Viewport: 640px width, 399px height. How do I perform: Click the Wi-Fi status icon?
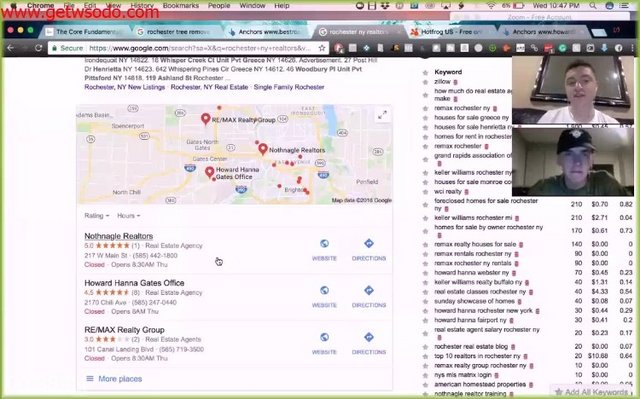(491, 5)
